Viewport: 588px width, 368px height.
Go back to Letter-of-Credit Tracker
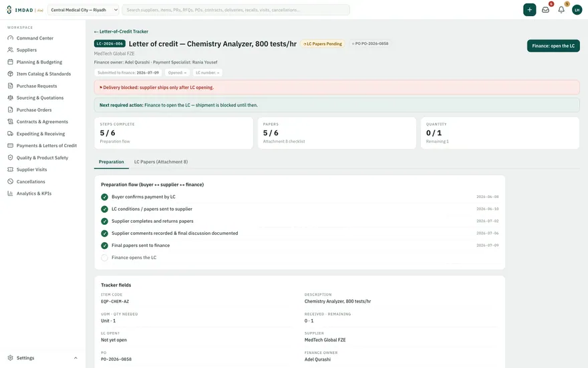[121, 31]
